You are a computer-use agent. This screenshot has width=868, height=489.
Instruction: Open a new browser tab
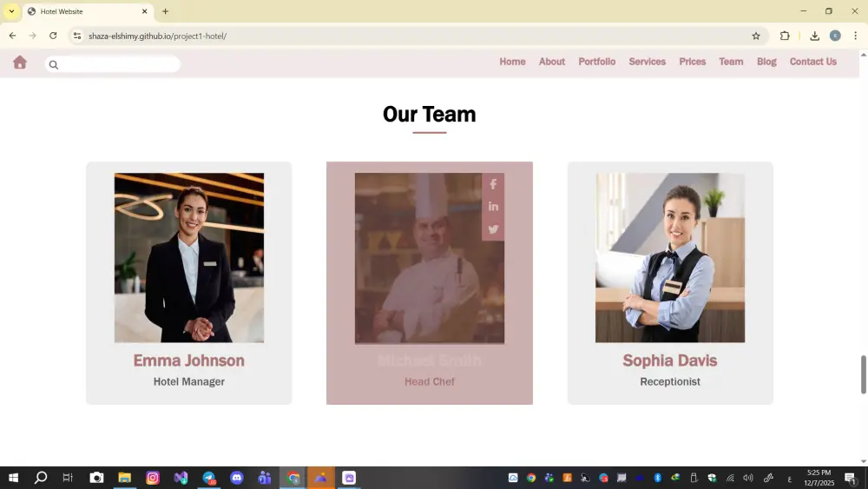pyautogui.click(x=165, y=11)
